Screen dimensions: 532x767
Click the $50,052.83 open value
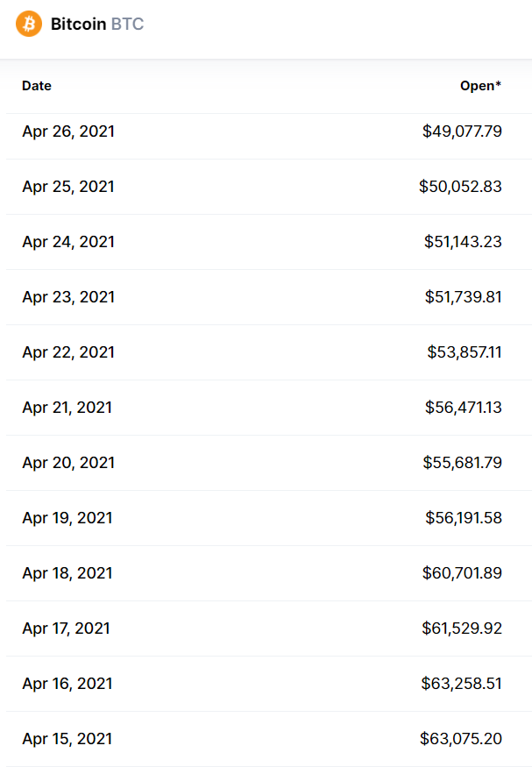click(x=461, y=187)
